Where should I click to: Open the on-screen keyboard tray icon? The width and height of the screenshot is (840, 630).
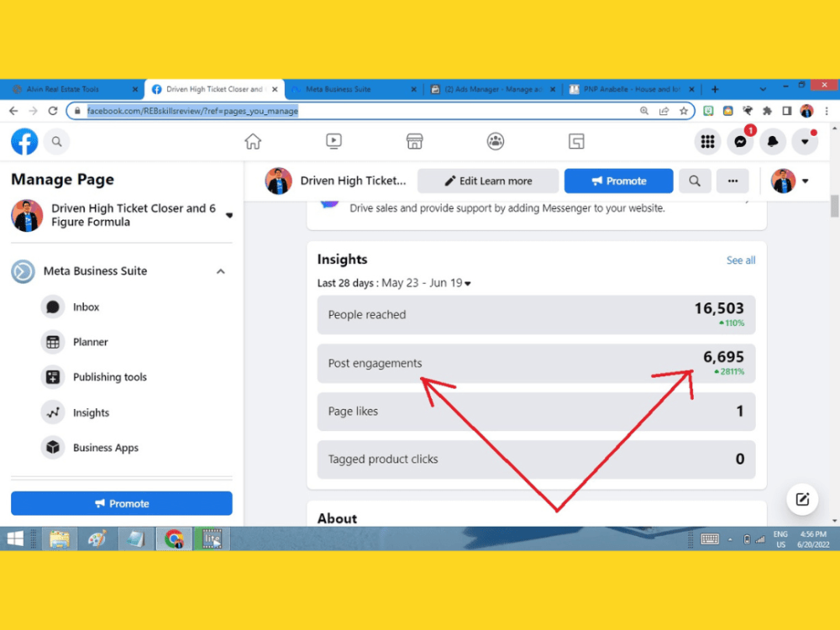(709, 539)
